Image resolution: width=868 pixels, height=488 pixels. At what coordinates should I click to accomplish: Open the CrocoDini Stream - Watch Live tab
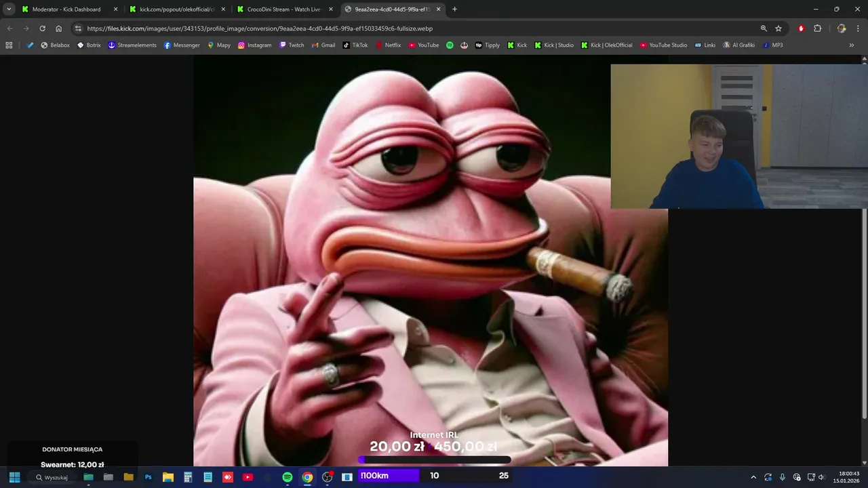284,9
